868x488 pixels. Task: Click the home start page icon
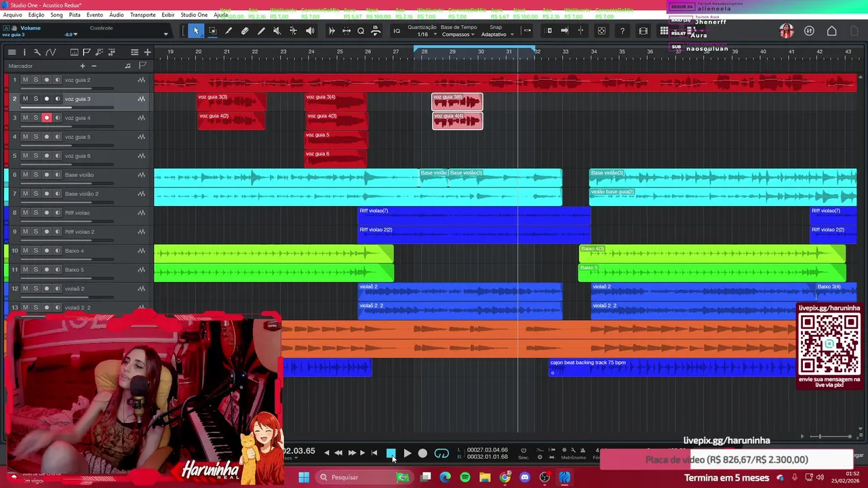pos(831,31)
